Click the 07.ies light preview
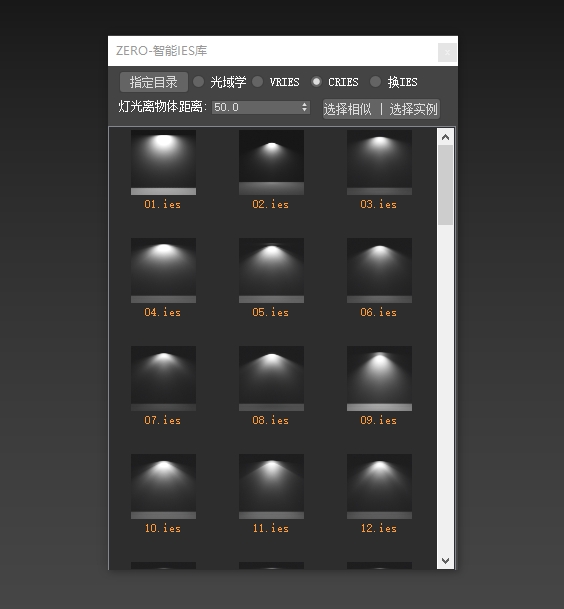This screenshot has height=609, width=564. pyautogui.click(x=163, y=378)
